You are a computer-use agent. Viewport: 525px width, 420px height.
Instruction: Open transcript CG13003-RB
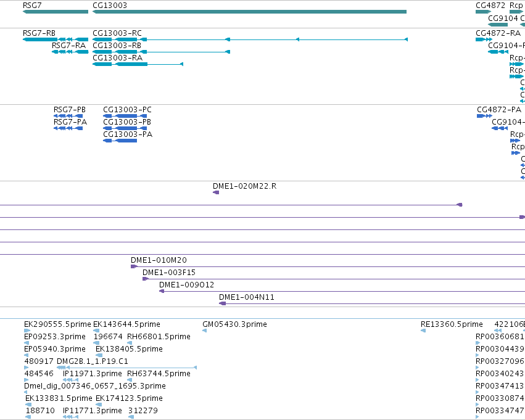click(x=162, y=52)
